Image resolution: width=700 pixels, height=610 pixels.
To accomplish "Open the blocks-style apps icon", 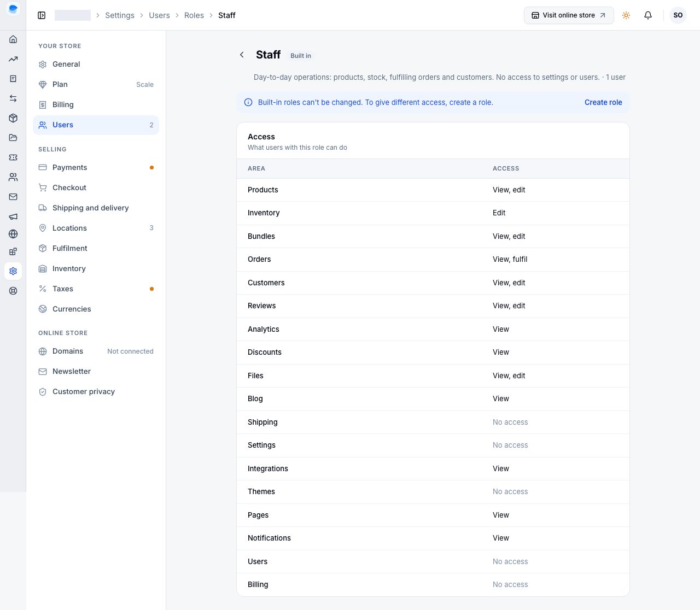I will pos(13,251).
